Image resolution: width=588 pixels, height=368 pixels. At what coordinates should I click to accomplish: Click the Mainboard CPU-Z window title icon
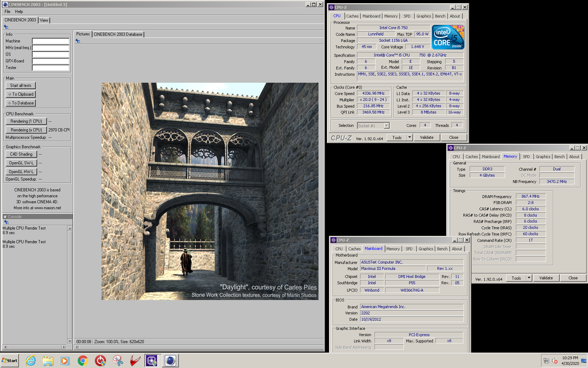coord(334,240)
